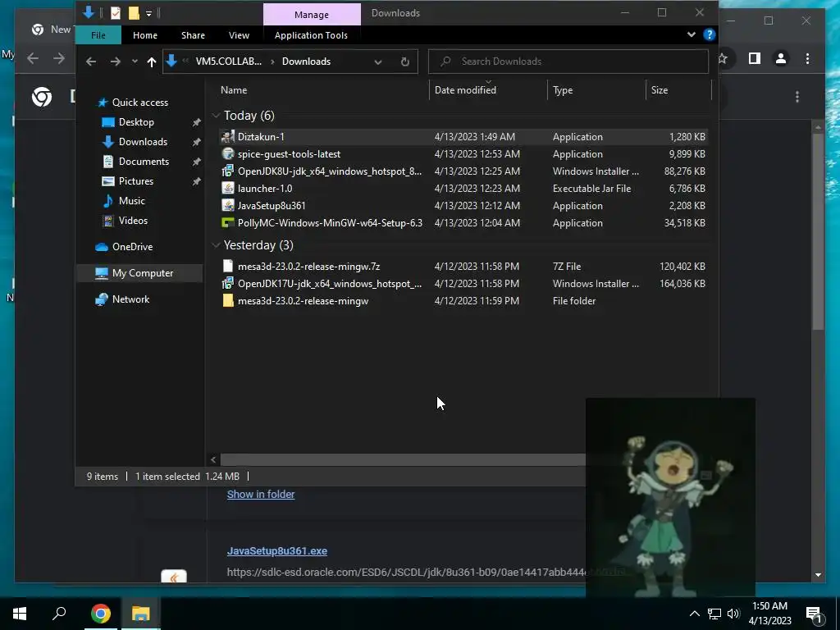Expand the ribbon with the chevron
This screenshot has height=630, width=840.
tap(691, 34)
